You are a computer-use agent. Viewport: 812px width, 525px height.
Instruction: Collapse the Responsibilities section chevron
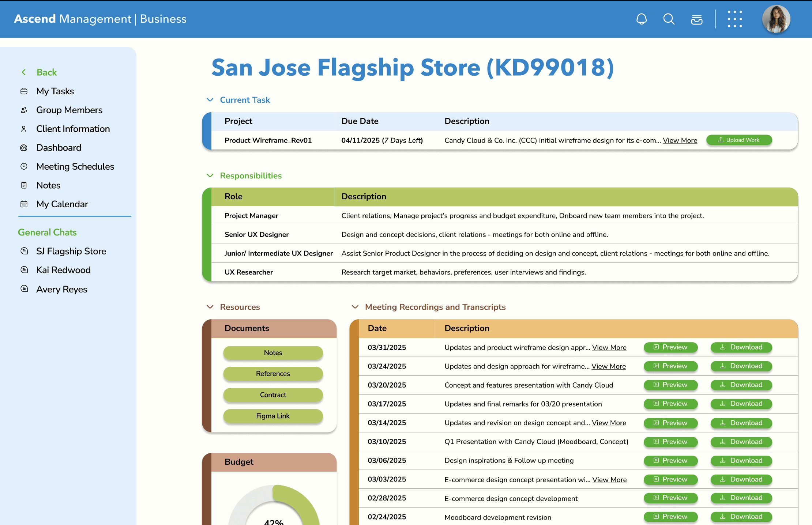pos(210,175)
